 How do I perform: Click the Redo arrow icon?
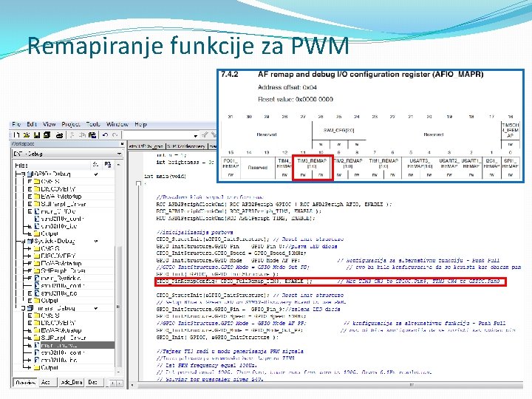115,135
